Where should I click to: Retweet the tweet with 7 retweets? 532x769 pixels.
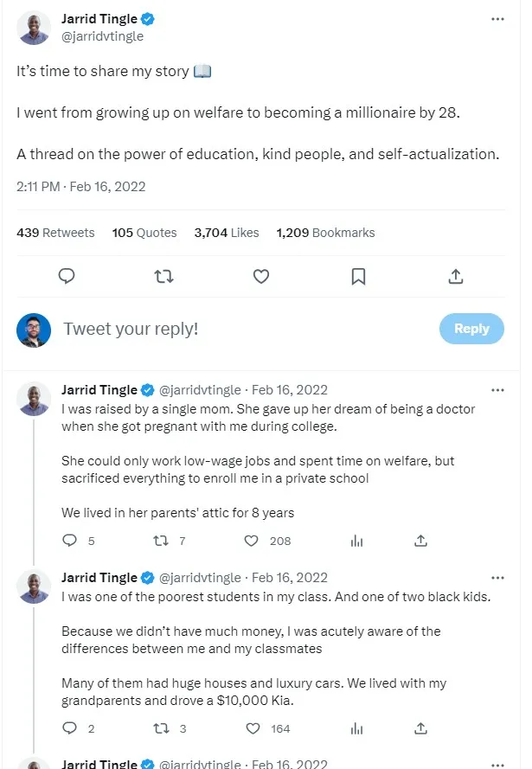pyautogui.click(x=162, y=540)
